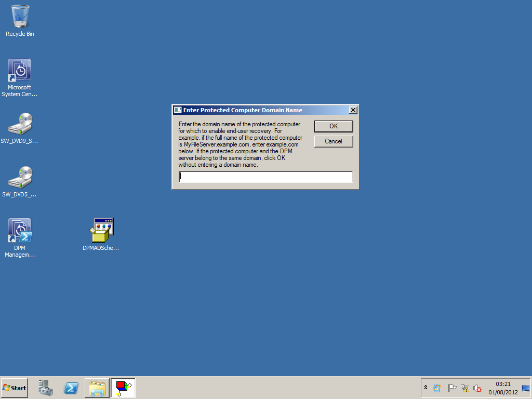Confirm the dialog with OK

(x=334, y=126)
